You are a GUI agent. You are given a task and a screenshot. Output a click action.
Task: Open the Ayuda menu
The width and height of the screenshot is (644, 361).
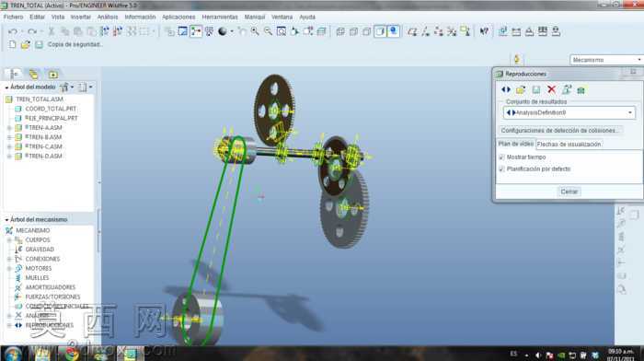[x=307, y=17]
